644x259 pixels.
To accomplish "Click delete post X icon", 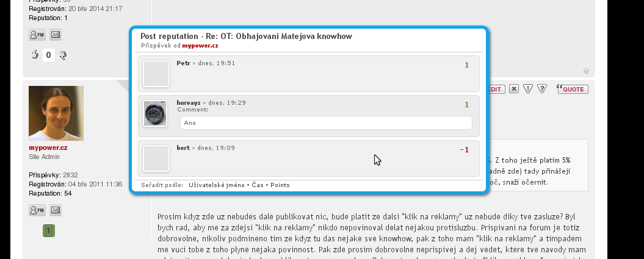I will coord(514,89).
